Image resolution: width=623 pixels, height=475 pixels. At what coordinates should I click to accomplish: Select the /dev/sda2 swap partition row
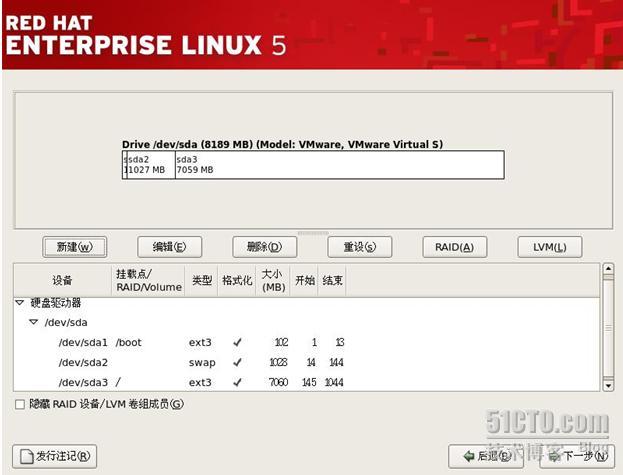click(x=306, y=362)
